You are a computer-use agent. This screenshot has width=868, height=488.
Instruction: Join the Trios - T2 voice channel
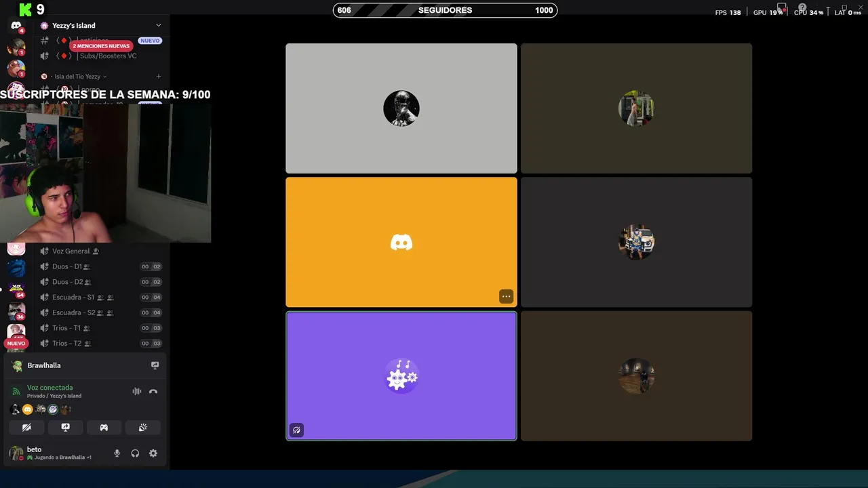tap(102, 344)
